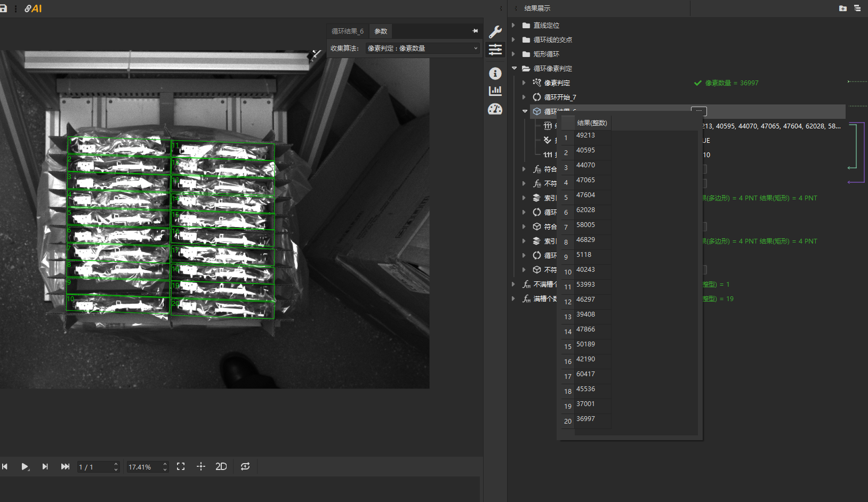Click the add folder icon

[842, 9]
